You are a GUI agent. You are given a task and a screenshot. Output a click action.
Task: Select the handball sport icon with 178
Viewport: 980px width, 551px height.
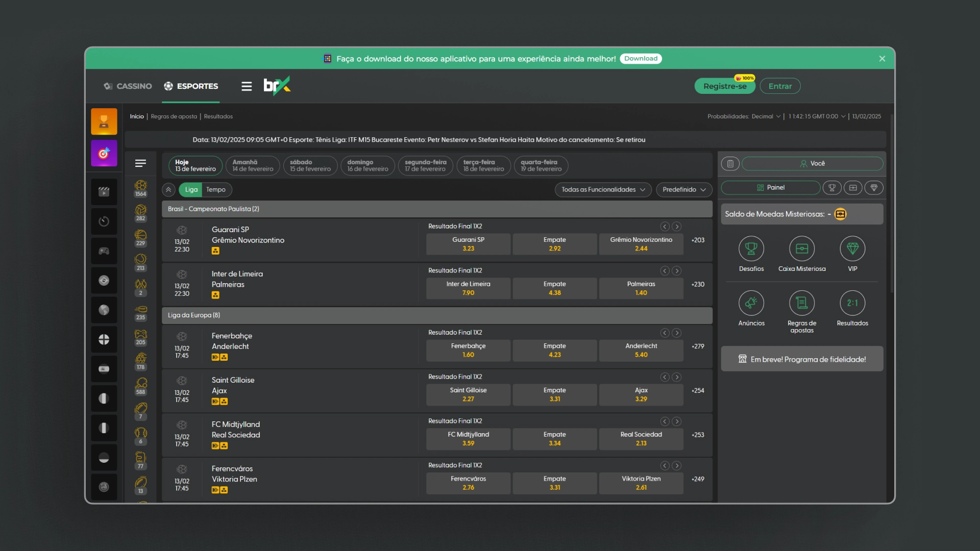pos(141,362)
